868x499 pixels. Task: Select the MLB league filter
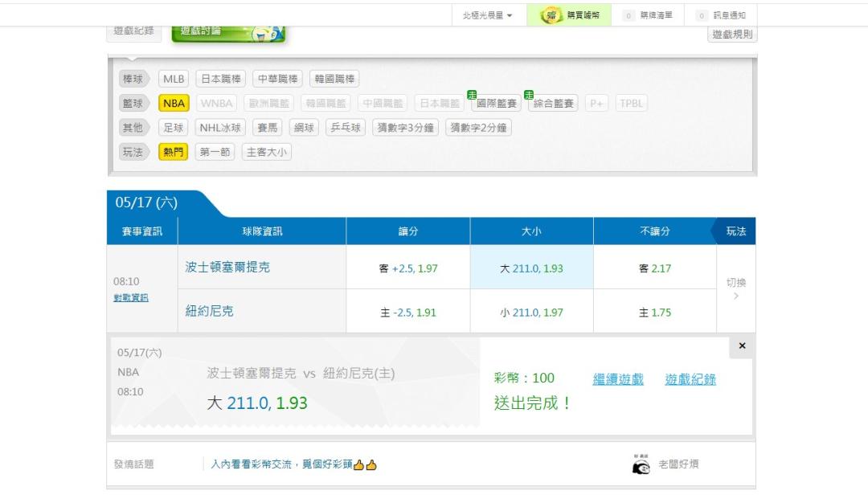174,79
